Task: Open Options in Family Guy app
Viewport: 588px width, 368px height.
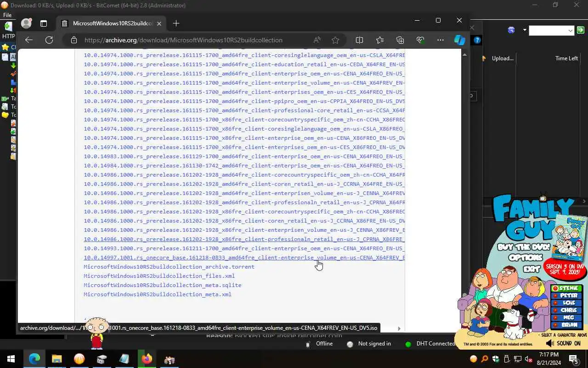Action: pos(526,258)
